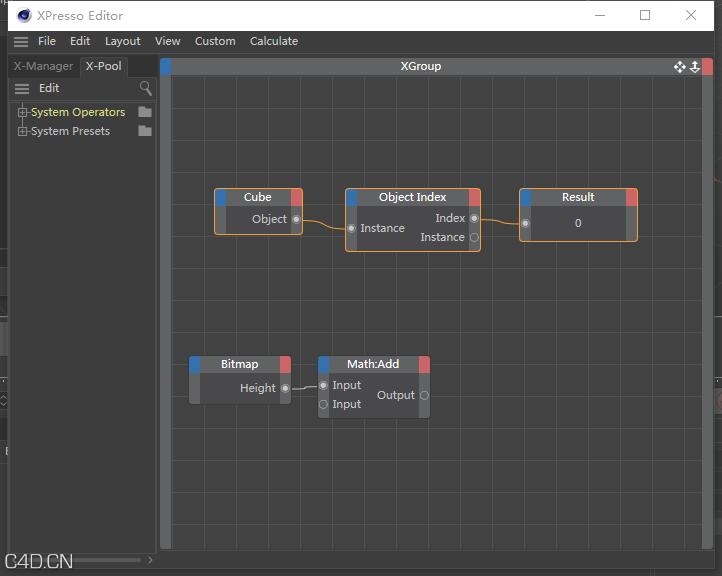The height and width of the screenshot is (576, 722).
Task: Open the Calculate menu
Action: point(274,41)
